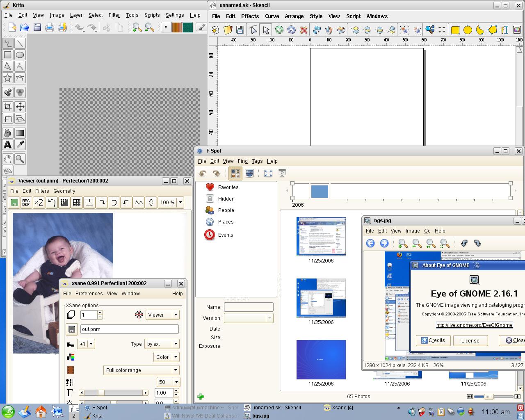The width and height of the screenshot is (525, 420).
Task: Open the Go menu in bgs.jpg window
Action: 427,231
